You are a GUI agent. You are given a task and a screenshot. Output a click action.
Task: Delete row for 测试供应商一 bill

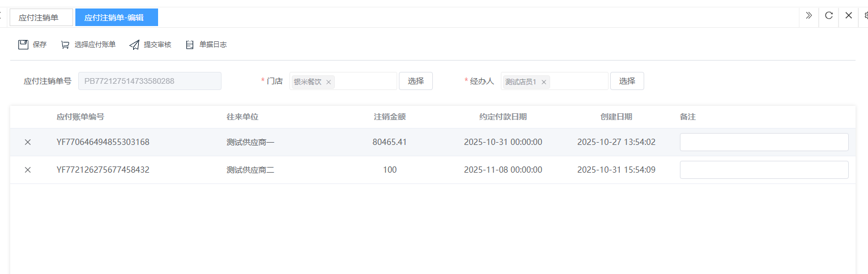tap(28, 142)
